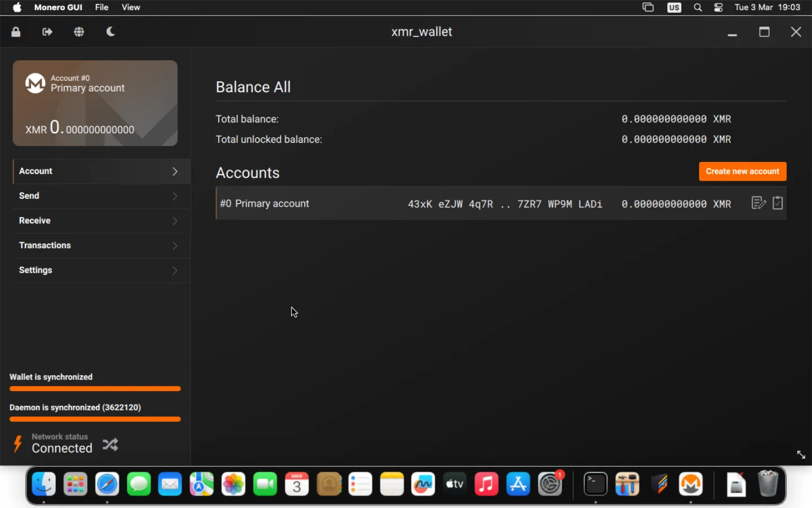812x508 pixels.
Task: Click the chevron arrow beside Settings
Action: coord(175,270)
